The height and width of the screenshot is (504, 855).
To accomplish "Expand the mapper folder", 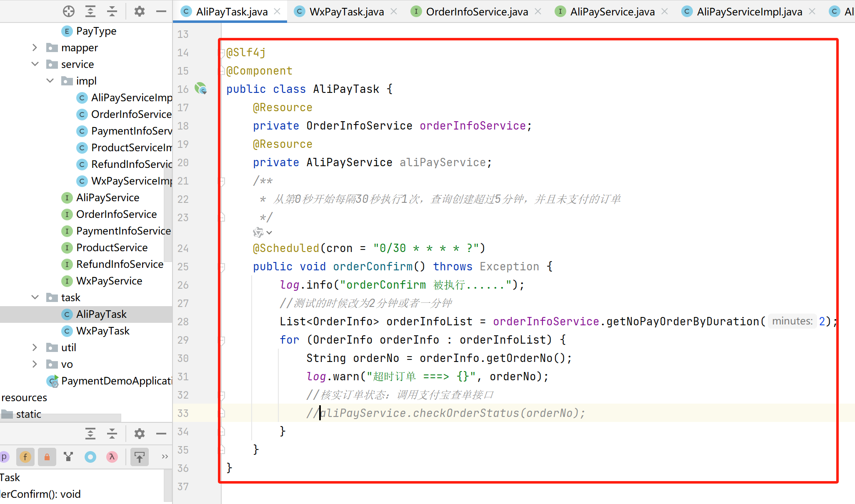I will pos(35,48).
